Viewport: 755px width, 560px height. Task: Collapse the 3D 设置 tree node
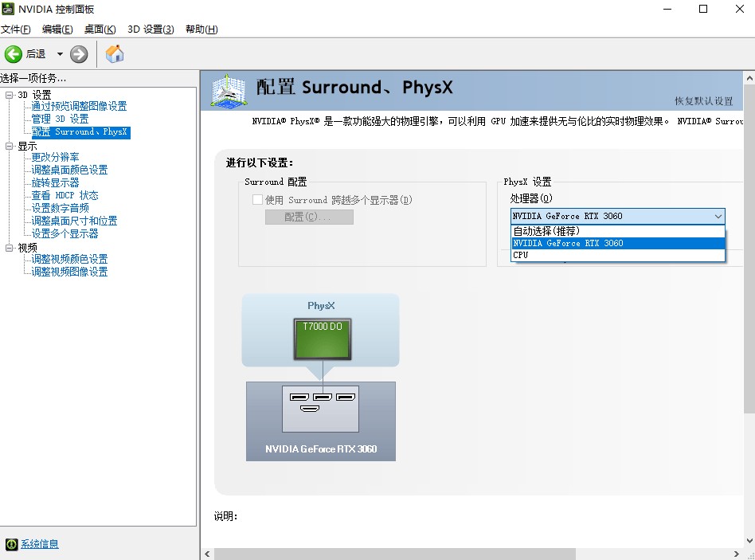coord(9,95)
